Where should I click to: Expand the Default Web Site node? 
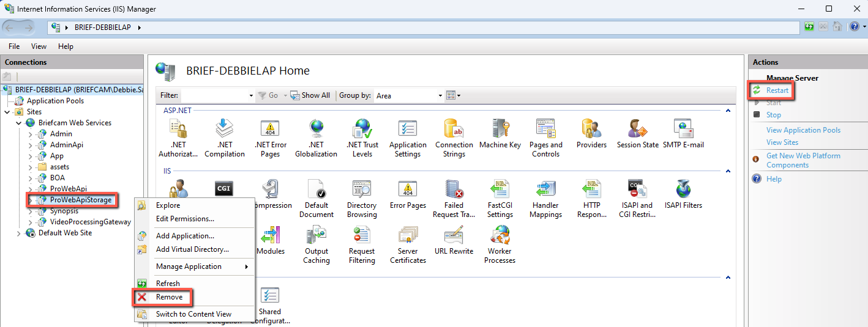coord(18,233)
